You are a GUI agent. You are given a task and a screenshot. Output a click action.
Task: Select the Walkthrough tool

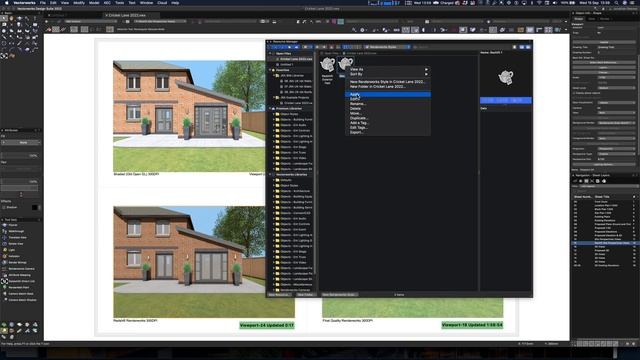click(x=16, y=231)
